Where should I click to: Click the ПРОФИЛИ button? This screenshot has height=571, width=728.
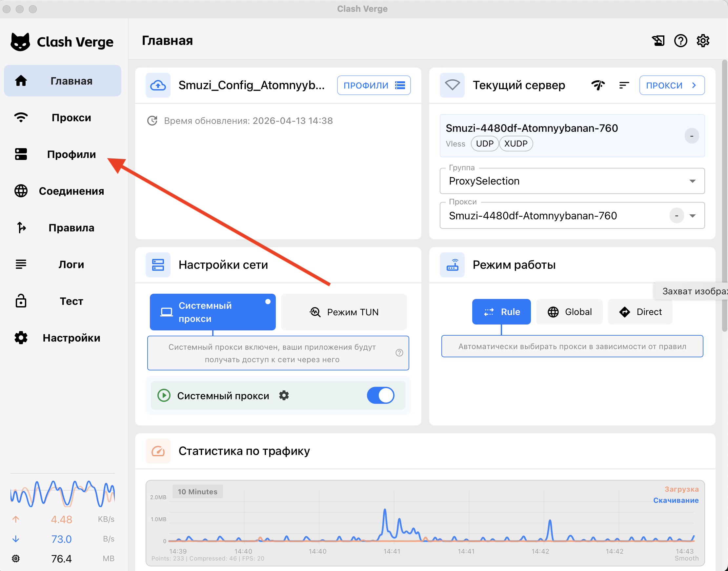[x=374, y=85]
